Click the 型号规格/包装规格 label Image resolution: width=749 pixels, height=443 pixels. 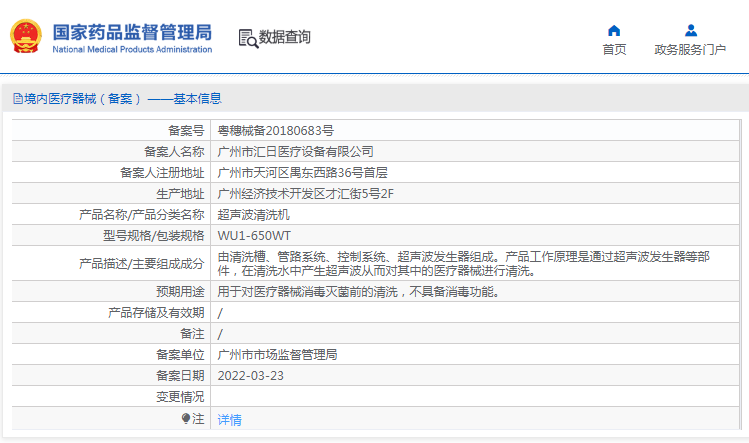click(x=154, y=236)
